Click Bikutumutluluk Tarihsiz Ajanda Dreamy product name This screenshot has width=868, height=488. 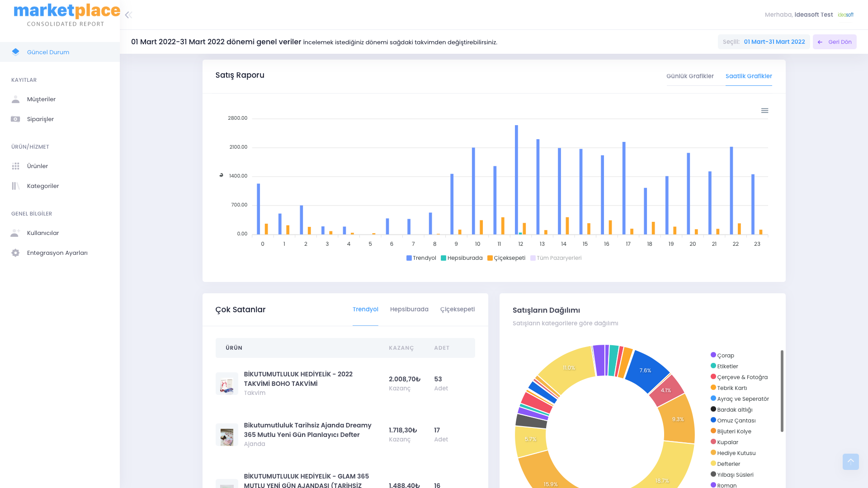pos(308,430)
